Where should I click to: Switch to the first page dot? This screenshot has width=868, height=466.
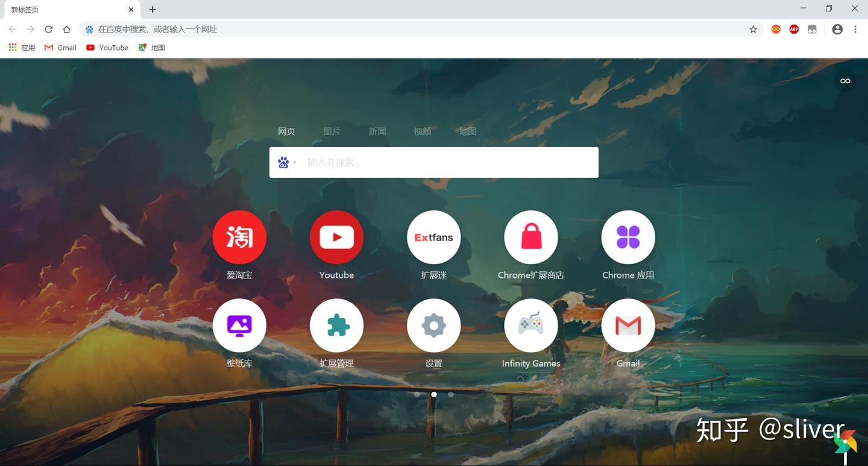click(x=417, y=395)
